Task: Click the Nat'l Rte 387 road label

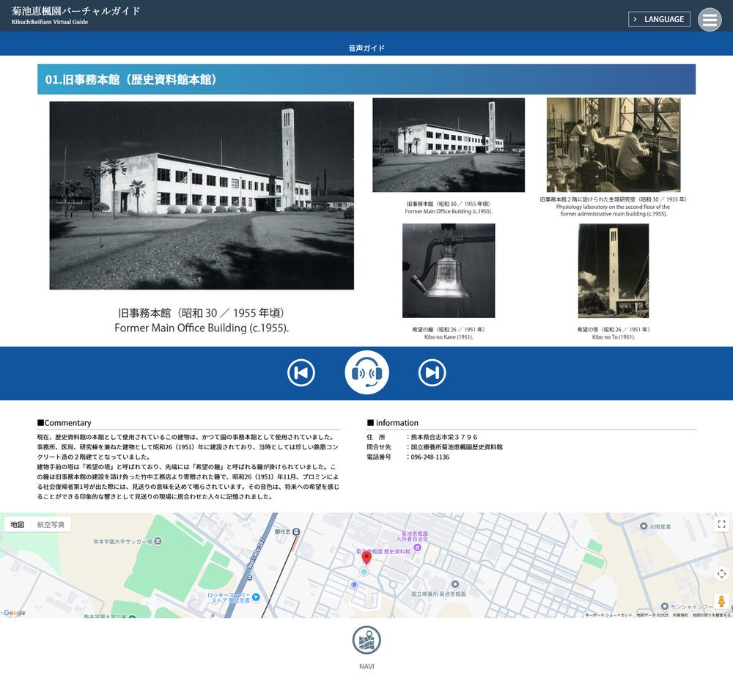Action: (256, 553)
